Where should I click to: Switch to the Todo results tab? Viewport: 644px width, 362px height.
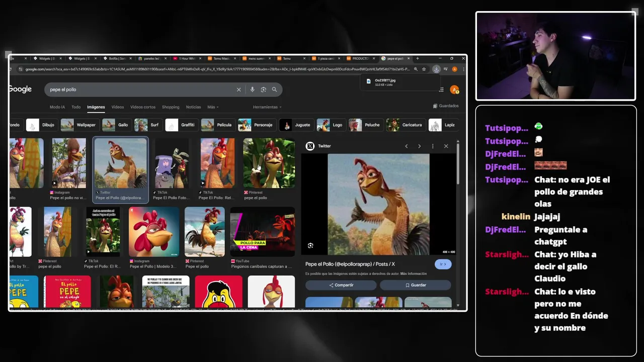[76, 107]
